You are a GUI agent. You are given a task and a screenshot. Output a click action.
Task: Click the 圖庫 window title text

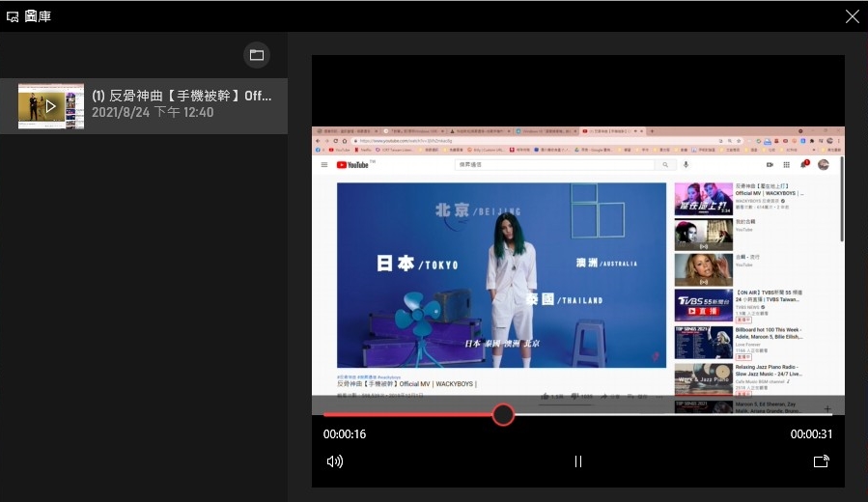pos(38,16)
